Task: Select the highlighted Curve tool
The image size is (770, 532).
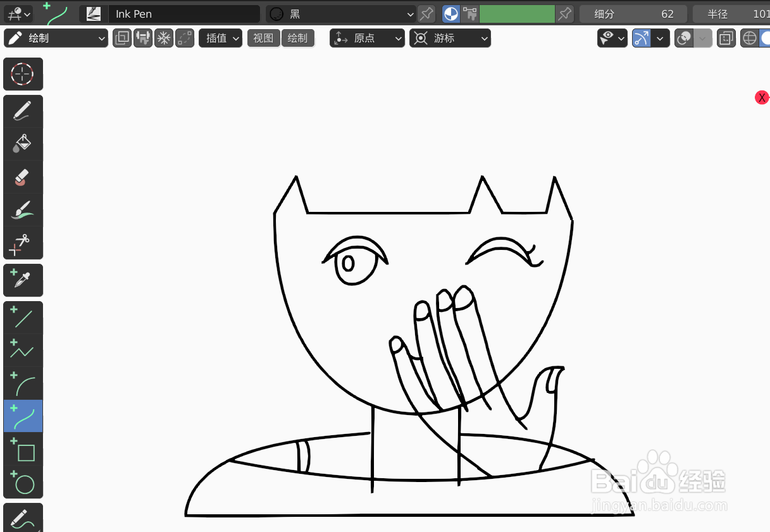Action: tap(23, 416)
